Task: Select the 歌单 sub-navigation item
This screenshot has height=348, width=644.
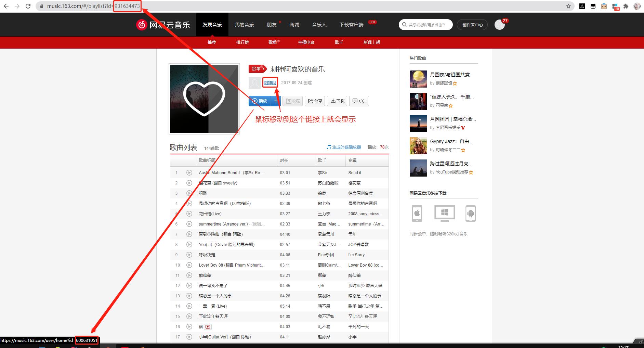Action: click(x=273, y=42)
